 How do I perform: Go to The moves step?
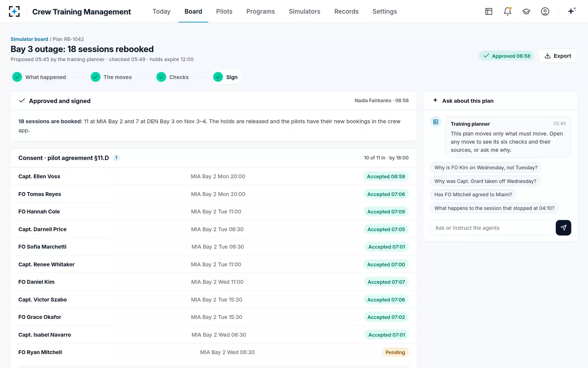(112, 77)
